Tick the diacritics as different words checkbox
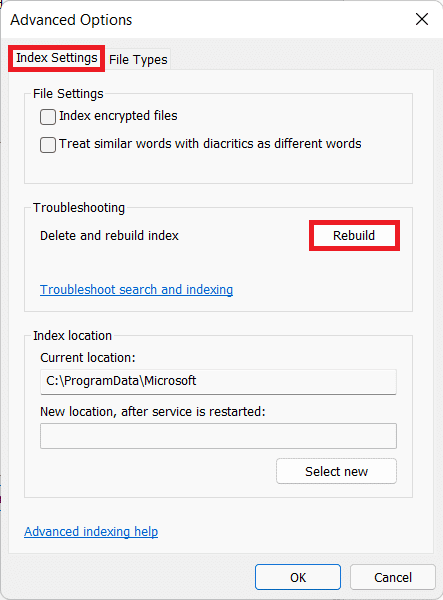The width and height of the screenshot is (443, 600). point(48,145)
